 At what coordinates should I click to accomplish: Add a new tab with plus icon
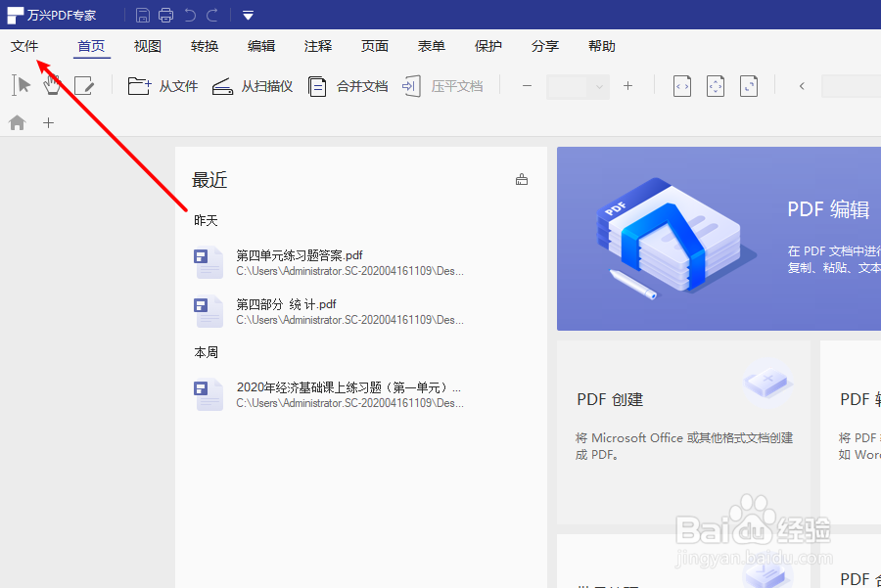point(48,122)
